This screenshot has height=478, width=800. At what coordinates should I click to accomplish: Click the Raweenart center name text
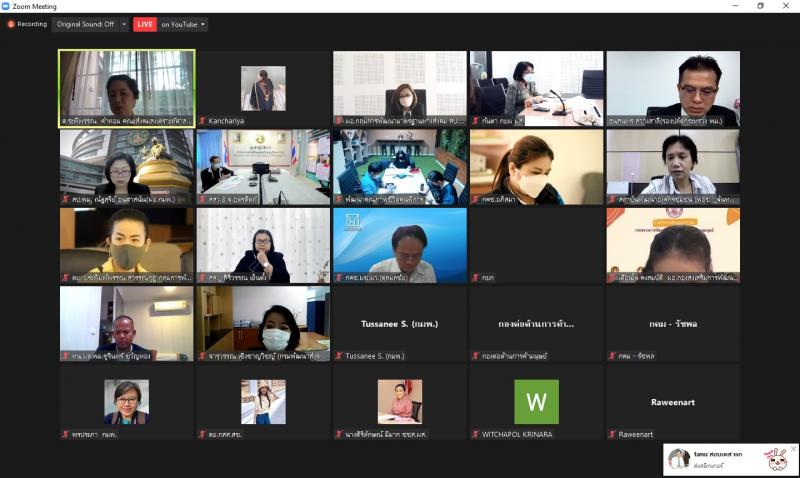tap(673, 402)
